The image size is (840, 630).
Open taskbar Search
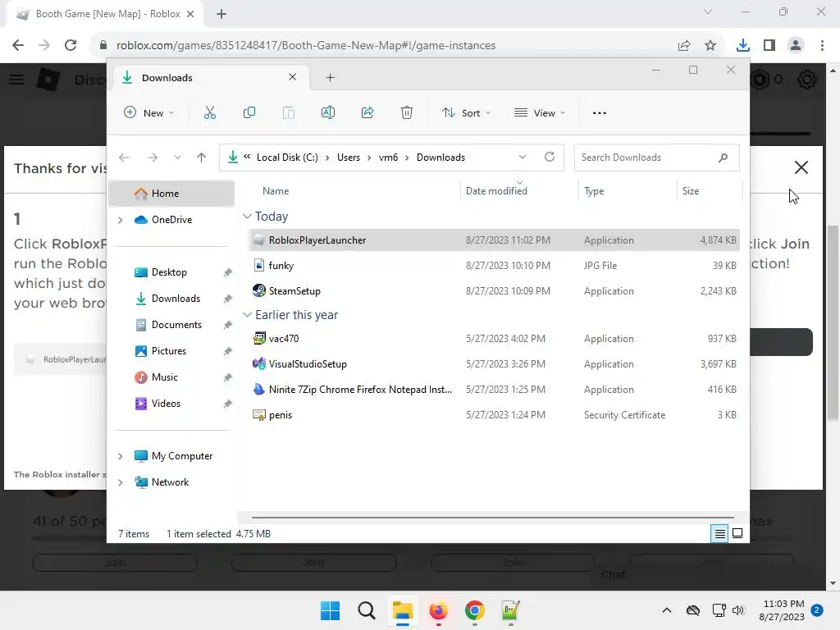(x=367, y=610)
